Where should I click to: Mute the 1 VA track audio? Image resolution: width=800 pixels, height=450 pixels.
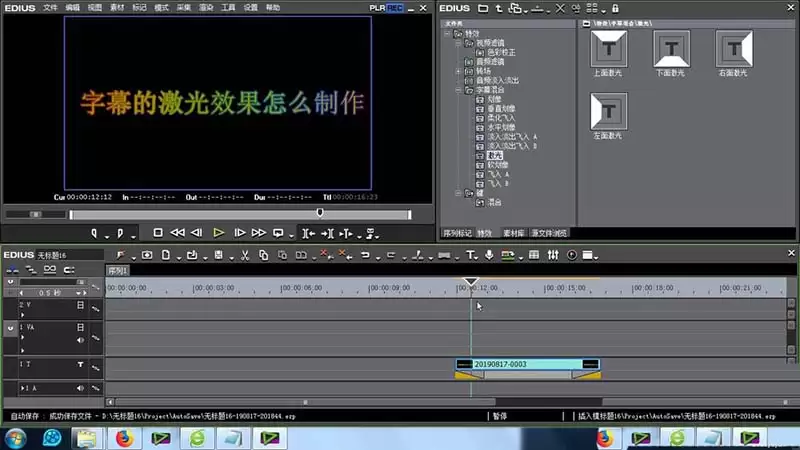[80, 340]
